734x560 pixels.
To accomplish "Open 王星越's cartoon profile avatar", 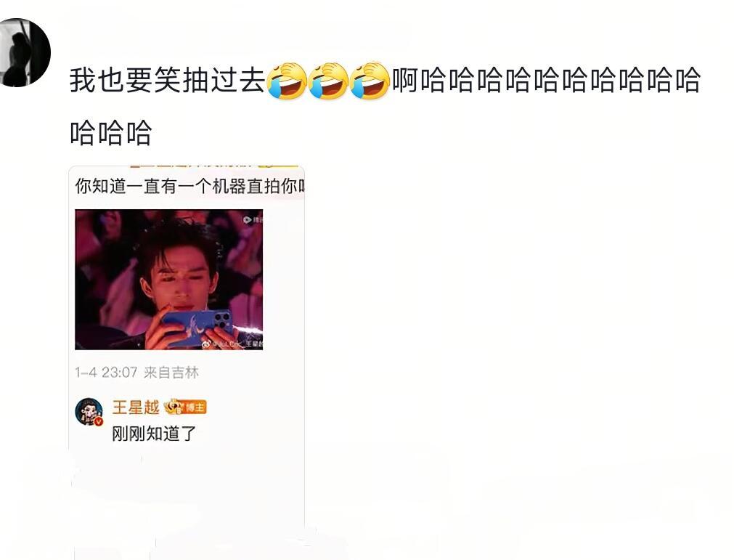I will pyautogui.click(x=89, y=412).
